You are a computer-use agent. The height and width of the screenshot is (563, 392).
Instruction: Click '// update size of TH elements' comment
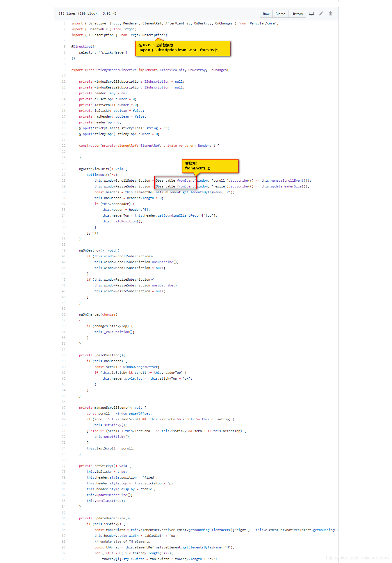click(x=122, y=541)
